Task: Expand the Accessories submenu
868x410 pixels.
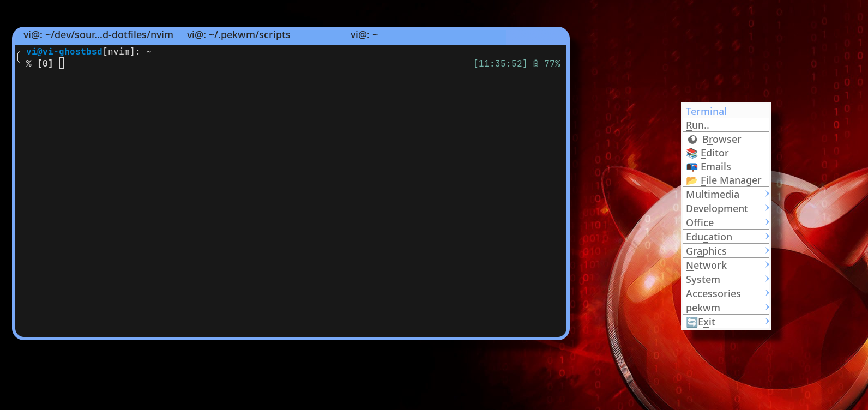Action: (x=713, y=294)
